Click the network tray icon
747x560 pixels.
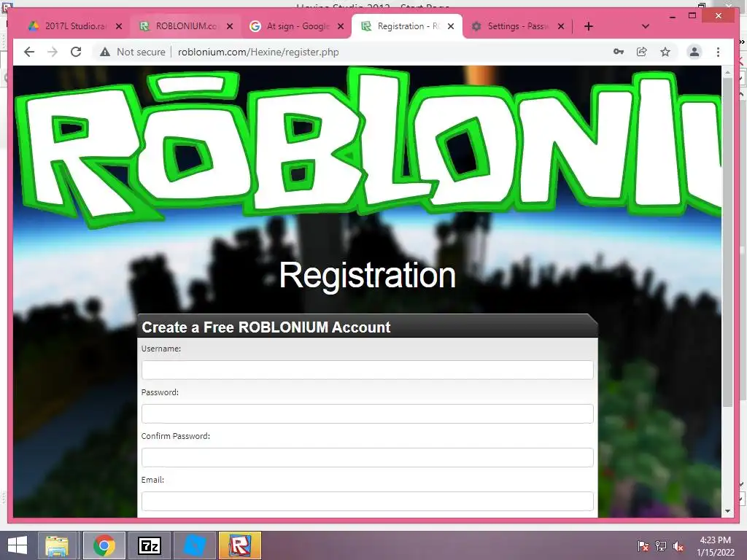(x=661, y=546)
